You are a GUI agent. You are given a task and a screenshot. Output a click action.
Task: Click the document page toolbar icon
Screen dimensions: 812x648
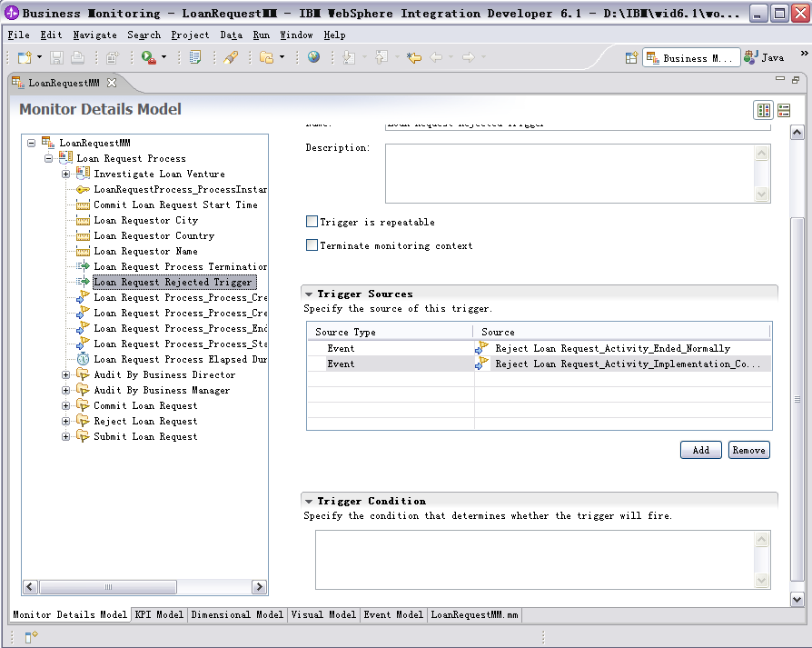[195, 57]
